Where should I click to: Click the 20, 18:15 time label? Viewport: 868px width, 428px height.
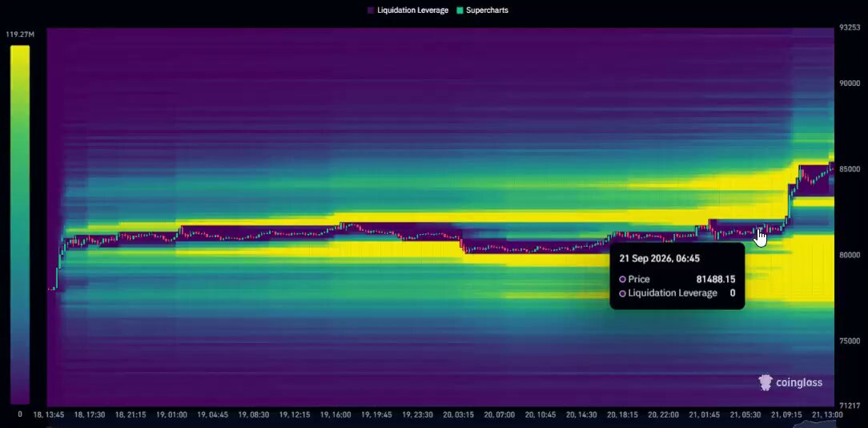coord(622,414)
